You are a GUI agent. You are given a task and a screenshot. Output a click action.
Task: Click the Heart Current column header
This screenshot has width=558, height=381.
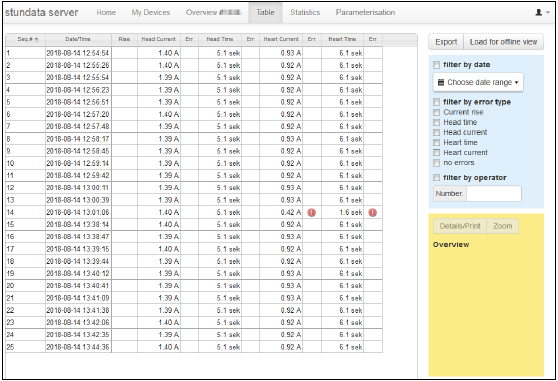tap(281, 39)
